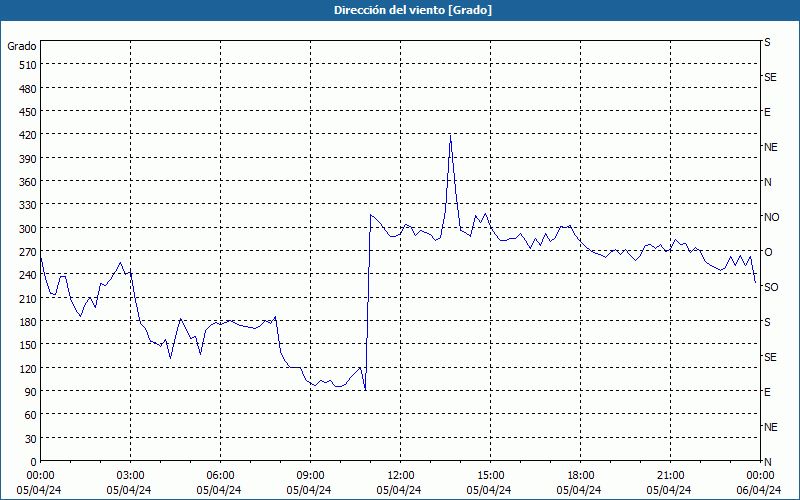Viewport: 800px width, 500px height.
Task: Select the 'O' compass label on right axis
Action: click(768, 252)
